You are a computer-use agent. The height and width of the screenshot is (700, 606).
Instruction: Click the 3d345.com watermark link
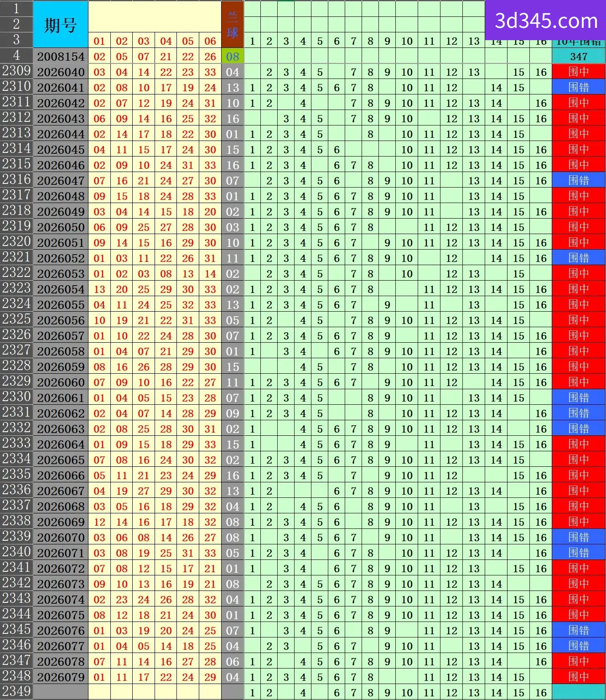[545, 21]
